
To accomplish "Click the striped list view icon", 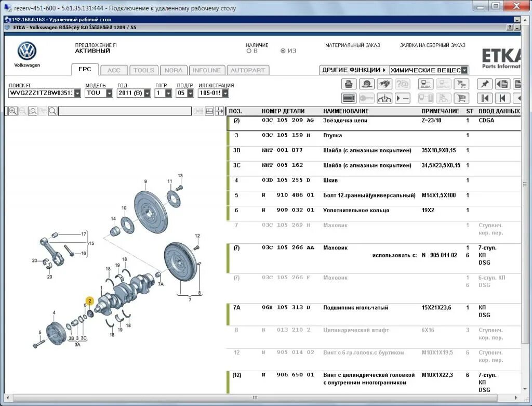I will [x=349, y=98].
